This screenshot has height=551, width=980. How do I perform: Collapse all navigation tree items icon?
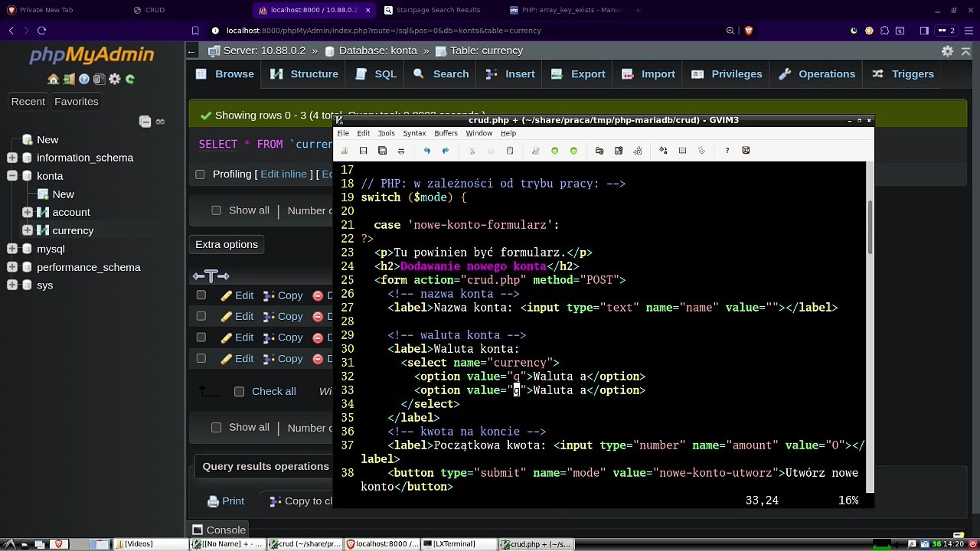pyautogui.click(x=145, y=122)
